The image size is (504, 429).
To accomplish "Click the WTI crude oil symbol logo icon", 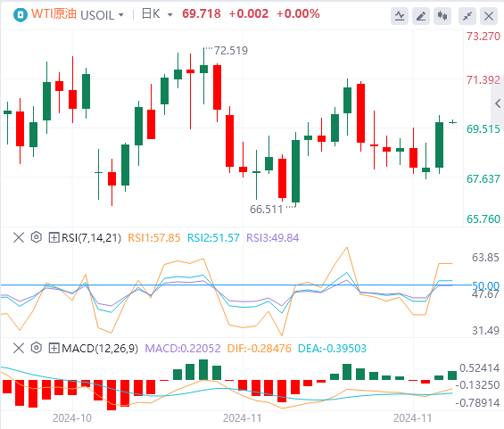I will point(21,14).
